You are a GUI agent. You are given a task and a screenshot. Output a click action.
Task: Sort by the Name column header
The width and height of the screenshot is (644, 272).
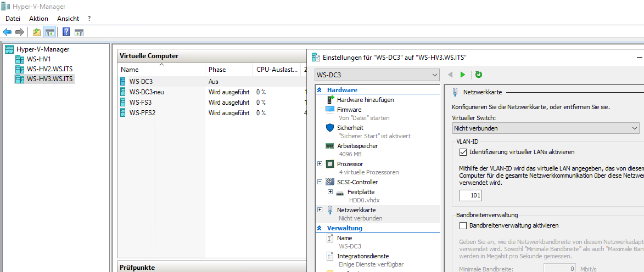pos(161,69)
